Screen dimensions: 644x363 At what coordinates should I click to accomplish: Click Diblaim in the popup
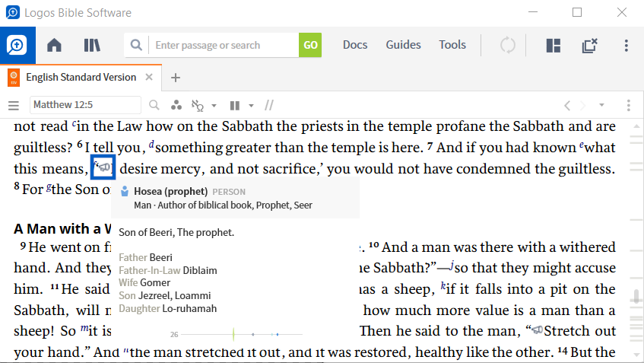[200, 270]
